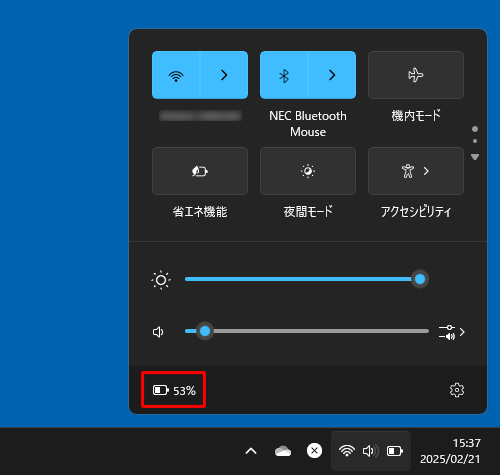Select the second page indicator dot
This screenshot has width=500, height=475.
click(x=475, y=141)
